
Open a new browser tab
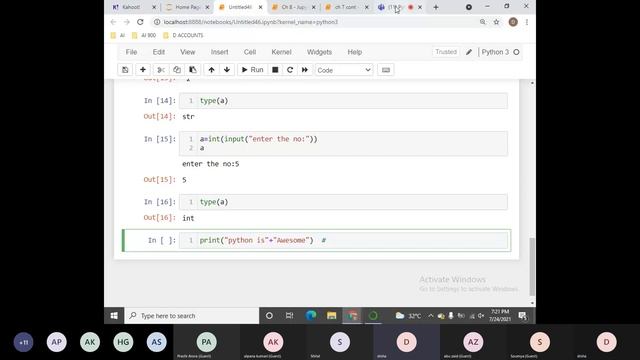436,7
